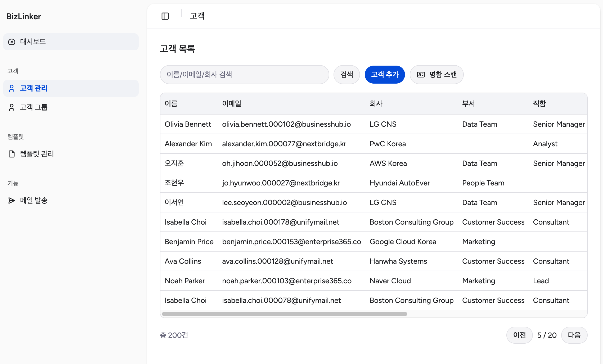Image resolution: width=603 pixels, height=364 pixels.
Task: Open the Noah Parker customer row
Action: click(184, 281)
